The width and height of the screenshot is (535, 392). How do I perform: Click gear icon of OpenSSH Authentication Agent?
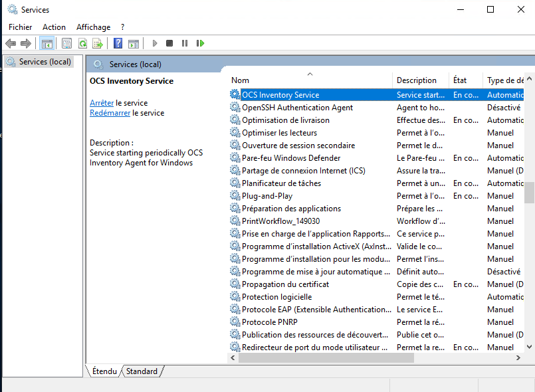tap(235, 107)
